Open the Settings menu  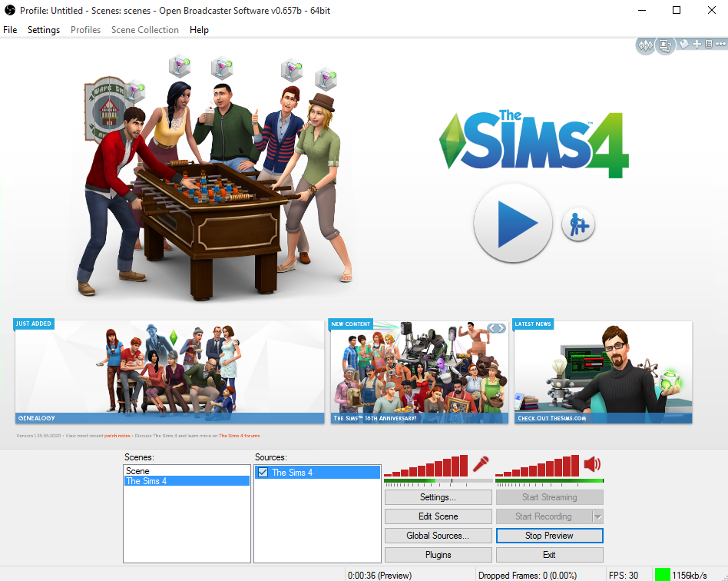pyautogui.click(x=44, y=30)
